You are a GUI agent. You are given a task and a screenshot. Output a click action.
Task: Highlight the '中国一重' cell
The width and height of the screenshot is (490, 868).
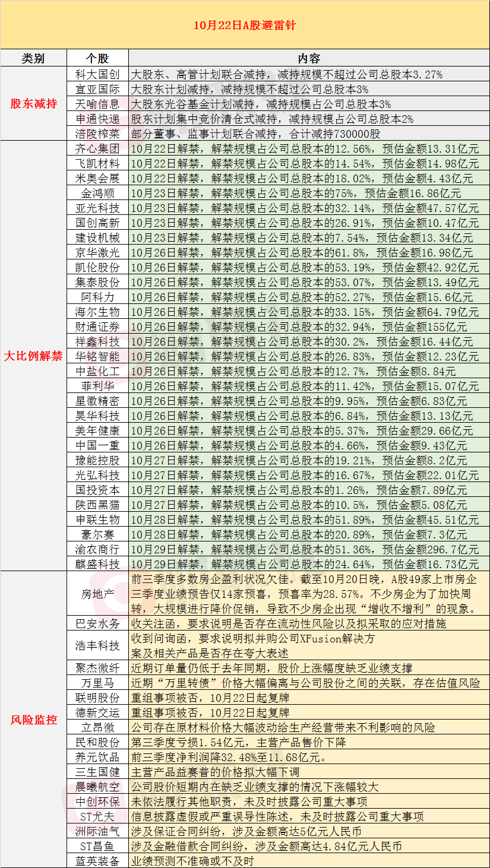[x=97, y=445]
